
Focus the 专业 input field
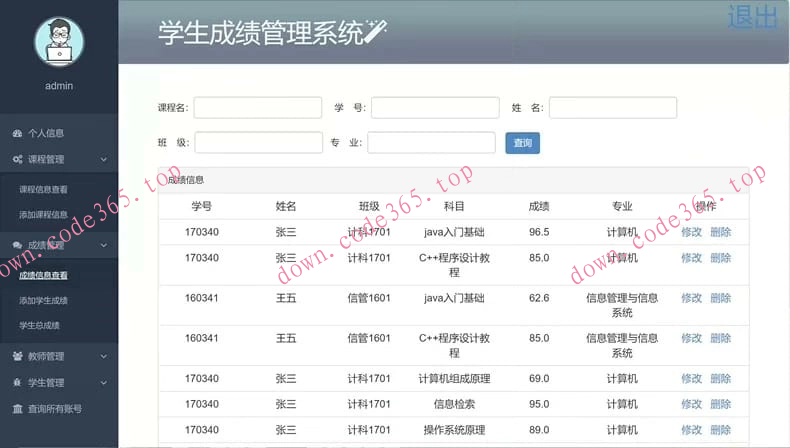pyautogui.click(x=431, y=143)
